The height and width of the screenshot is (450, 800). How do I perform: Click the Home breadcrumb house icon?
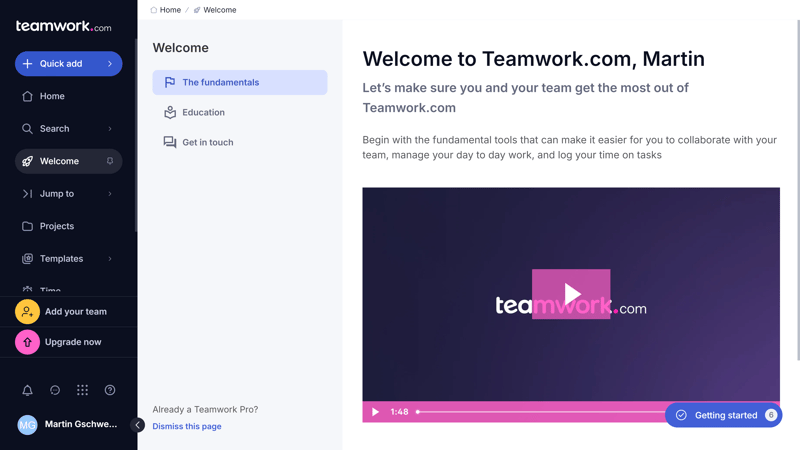[154, 10]
